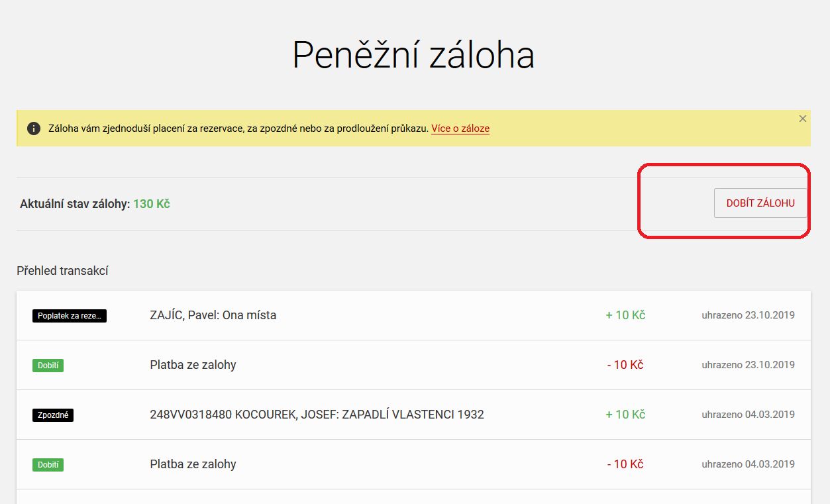
Task: Click "Platba ze zalohy" from 04.03.2019
Action: (193, 464)
